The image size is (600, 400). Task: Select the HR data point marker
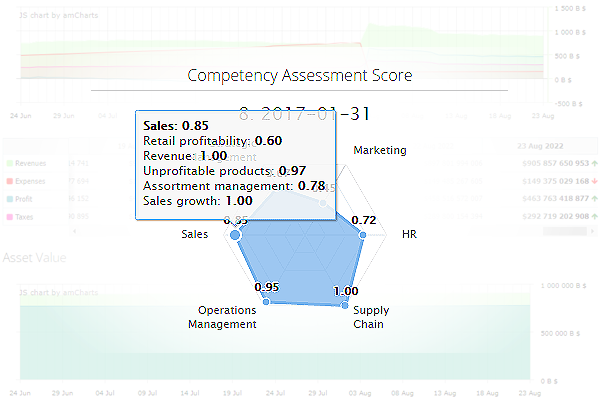click(x=363, y=235)
